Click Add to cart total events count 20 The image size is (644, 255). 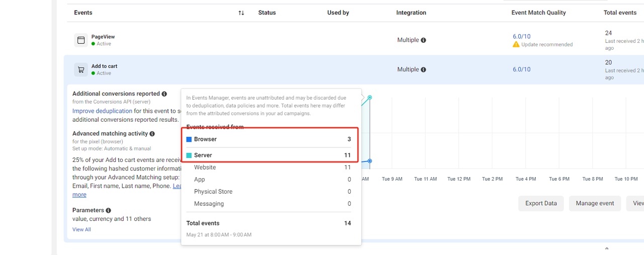pos(608,62)
